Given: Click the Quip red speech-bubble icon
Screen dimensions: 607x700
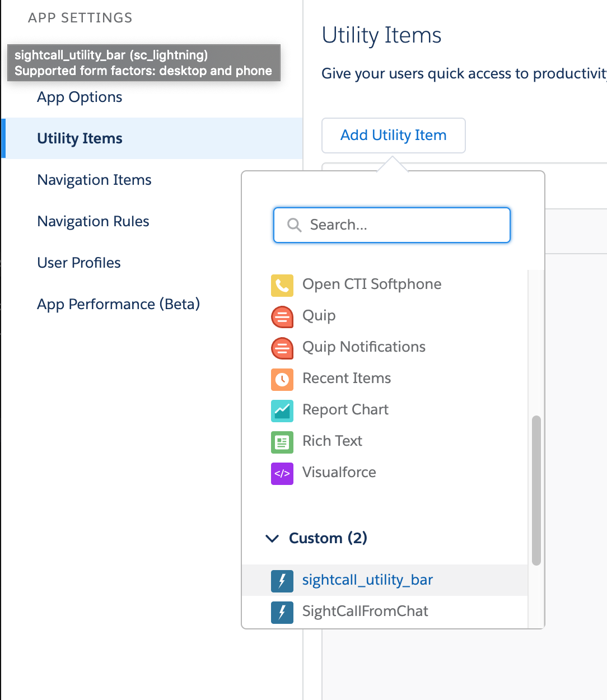Looking at the screenshot, I should 282,316.
